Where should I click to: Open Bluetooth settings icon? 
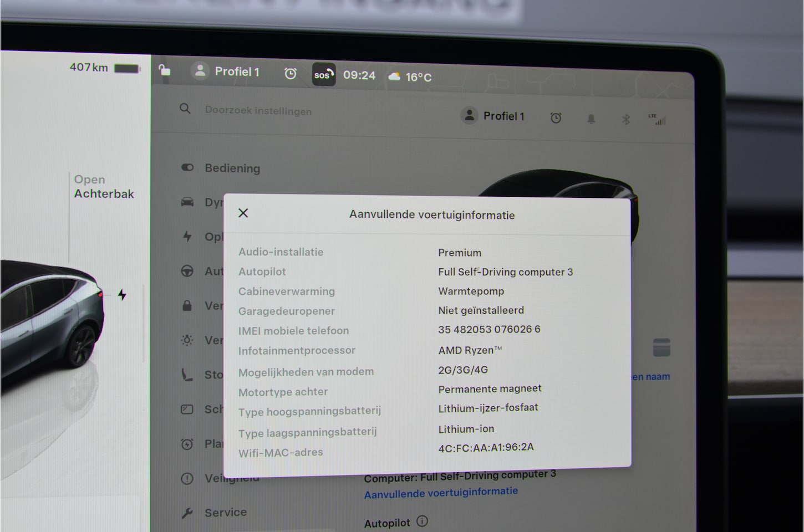[x=625, y=119]
